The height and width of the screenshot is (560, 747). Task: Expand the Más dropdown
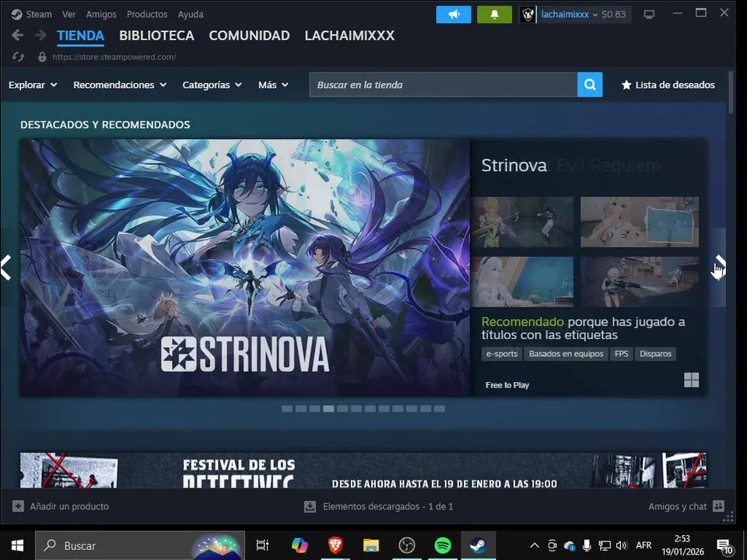[x=273, y=85]
